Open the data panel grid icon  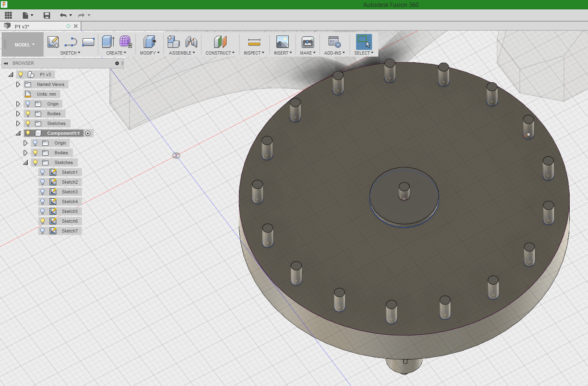point(8,15)
